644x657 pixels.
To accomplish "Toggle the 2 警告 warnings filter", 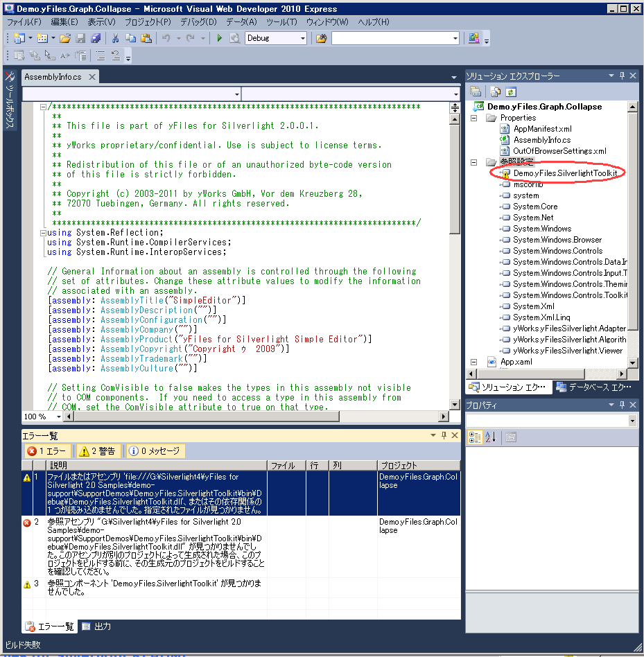I will (x=98, y=451).
